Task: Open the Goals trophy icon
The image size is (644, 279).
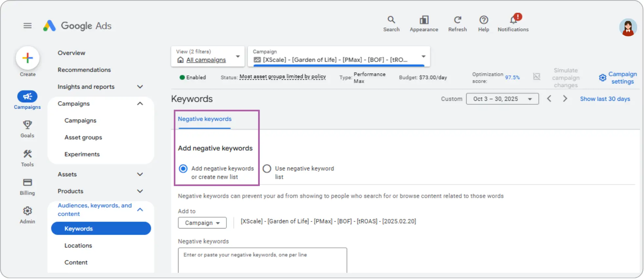Action: (x=27, y=125)
